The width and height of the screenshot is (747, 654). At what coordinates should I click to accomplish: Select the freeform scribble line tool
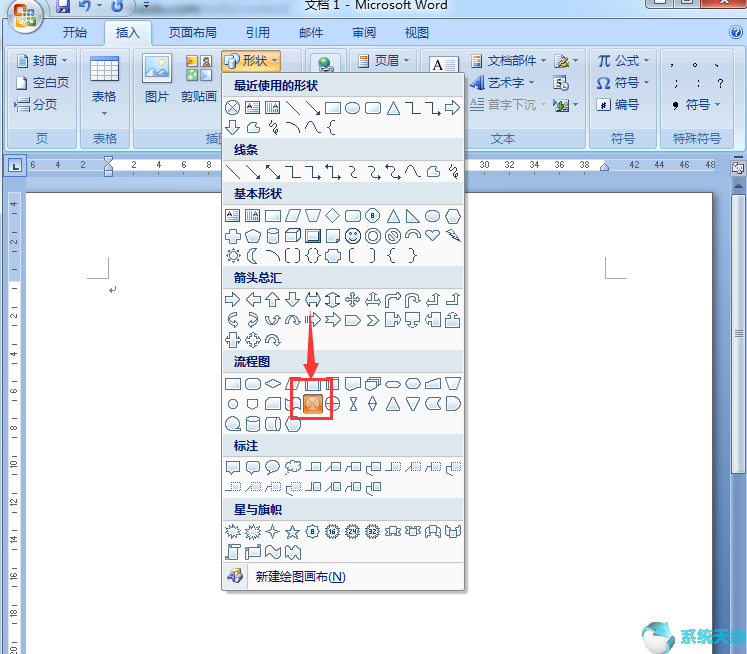[453, 171]
